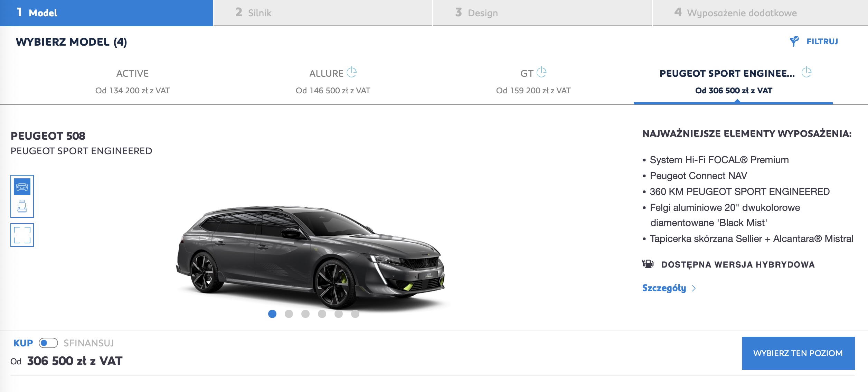Go to step 4 Wyposażenie dodatkowe
Image resolution: width=868 pixels, height=392 pixels.
pos(760,13)
